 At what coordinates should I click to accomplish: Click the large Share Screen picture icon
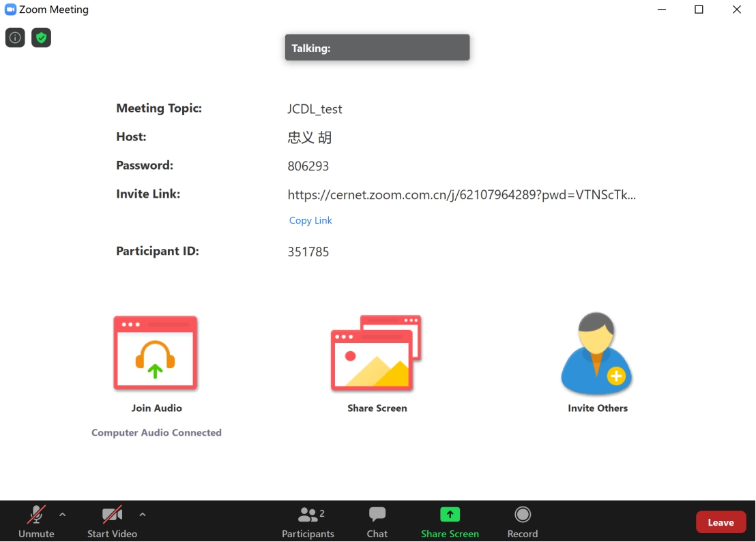pyautogui.click(x=376, y=352)
